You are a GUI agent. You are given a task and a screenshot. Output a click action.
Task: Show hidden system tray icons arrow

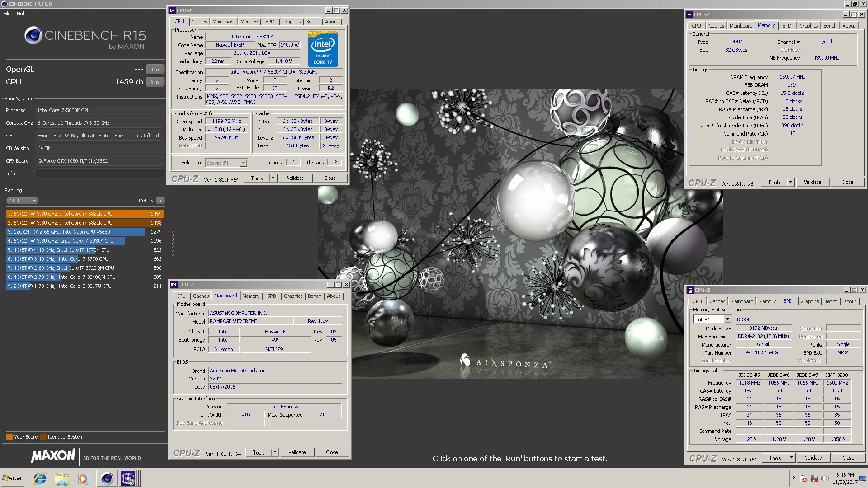[793, 478]
